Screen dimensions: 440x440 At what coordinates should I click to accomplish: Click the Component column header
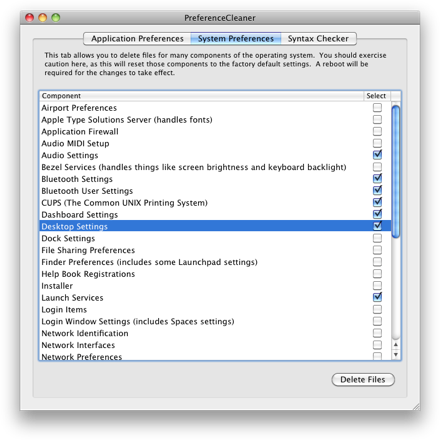pos(201,96)
